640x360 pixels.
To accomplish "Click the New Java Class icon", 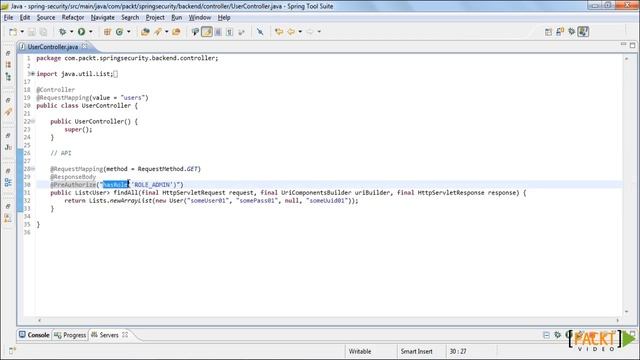I will point(120,32).
